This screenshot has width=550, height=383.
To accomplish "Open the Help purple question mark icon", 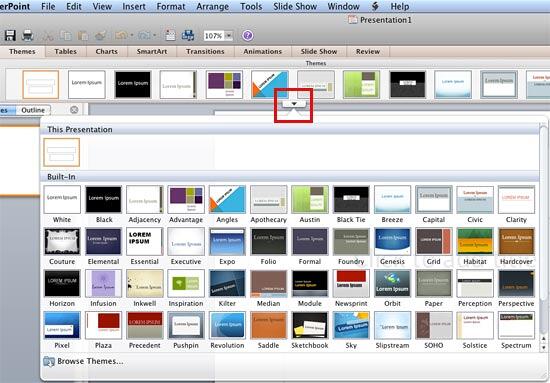I will pyautogui.click(x=248, y=35).
